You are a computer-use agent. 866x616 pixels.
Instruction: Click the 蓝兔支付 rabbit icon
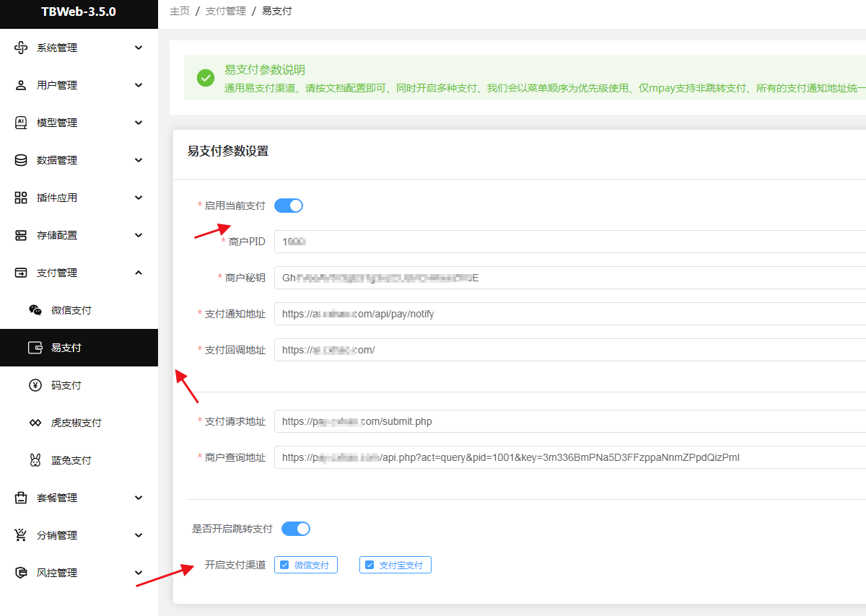coord(35,460)
